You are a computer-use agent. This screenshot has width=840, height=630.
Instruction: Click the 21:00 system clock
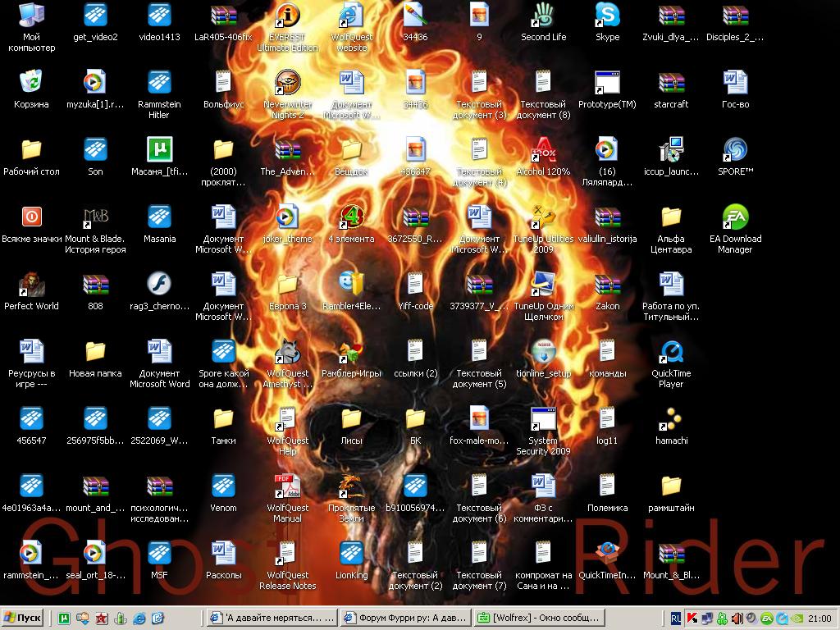(819, 619)
